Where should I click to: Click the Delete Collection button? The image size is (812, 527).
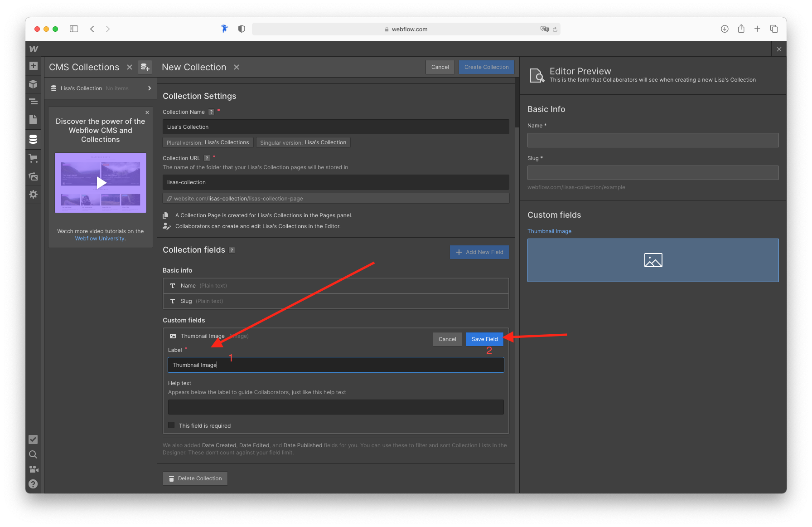coord(195,478)
